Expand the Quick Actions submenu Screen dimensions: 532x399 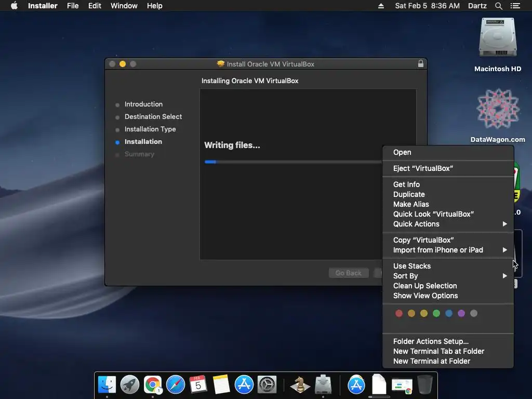coord(448,224)
